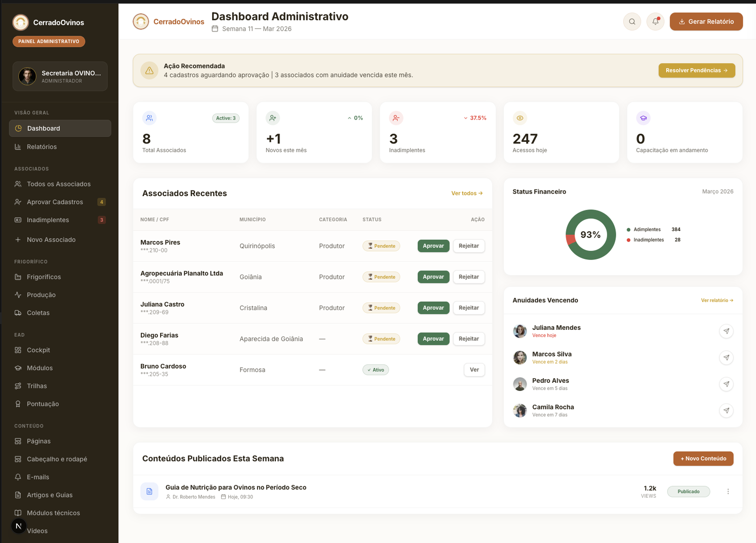The width and height of the screenshot is (756, 543).
Task: Open notifications bell icon
Action: coord(655,22)
